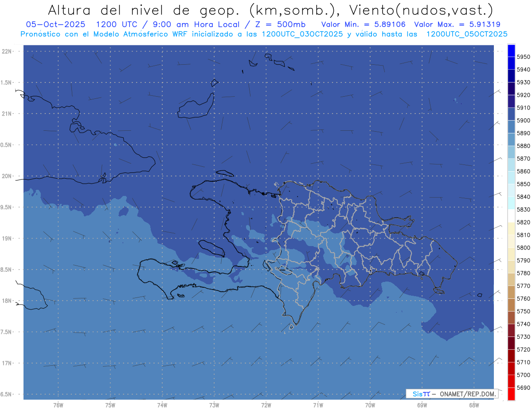Click the '75W' longitude label
532x411 pixels.
point(110,405)
